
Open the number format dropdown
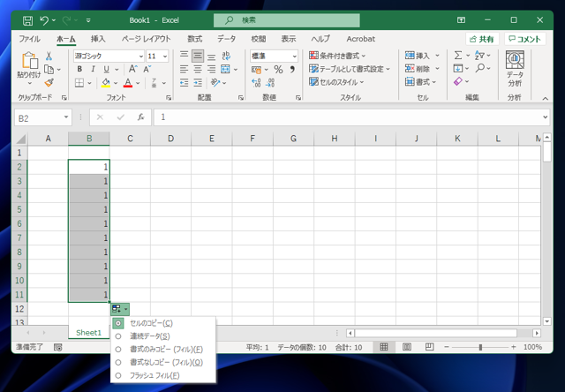click(x=294, y=57)
